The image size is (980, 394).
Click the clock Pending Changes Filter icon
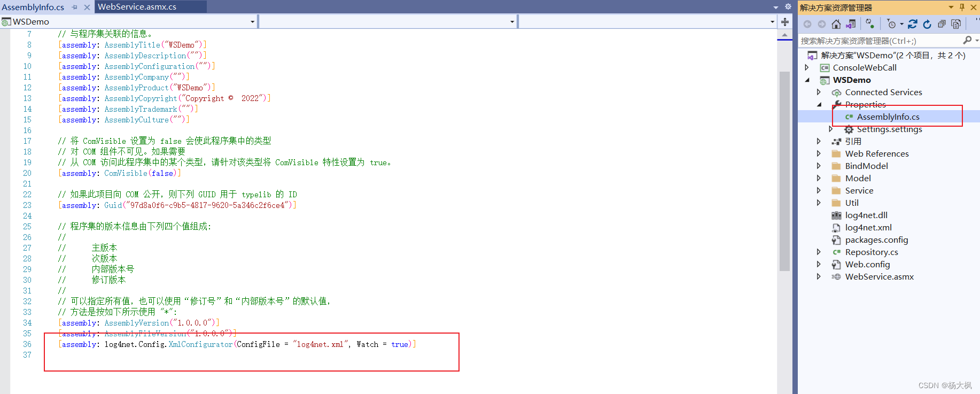[x=891, y=24]
